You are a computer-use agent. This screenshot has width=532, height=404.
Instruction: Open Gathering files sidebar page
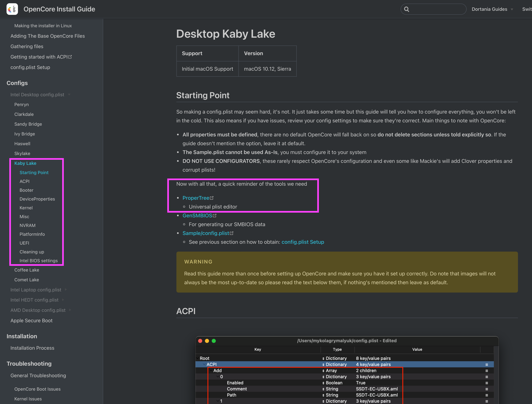tap(27, 46)
